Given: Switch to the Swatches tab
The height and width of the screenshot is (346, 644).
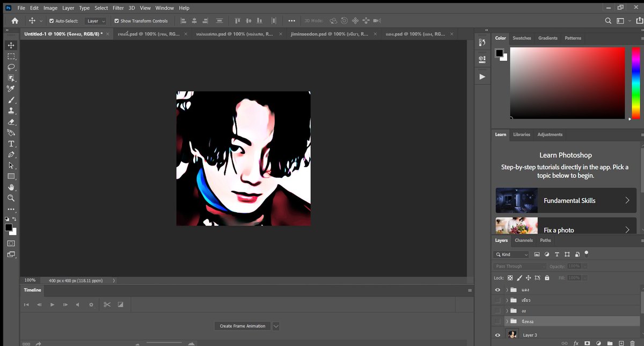Looking at the screenshot, I should point(522,38).
